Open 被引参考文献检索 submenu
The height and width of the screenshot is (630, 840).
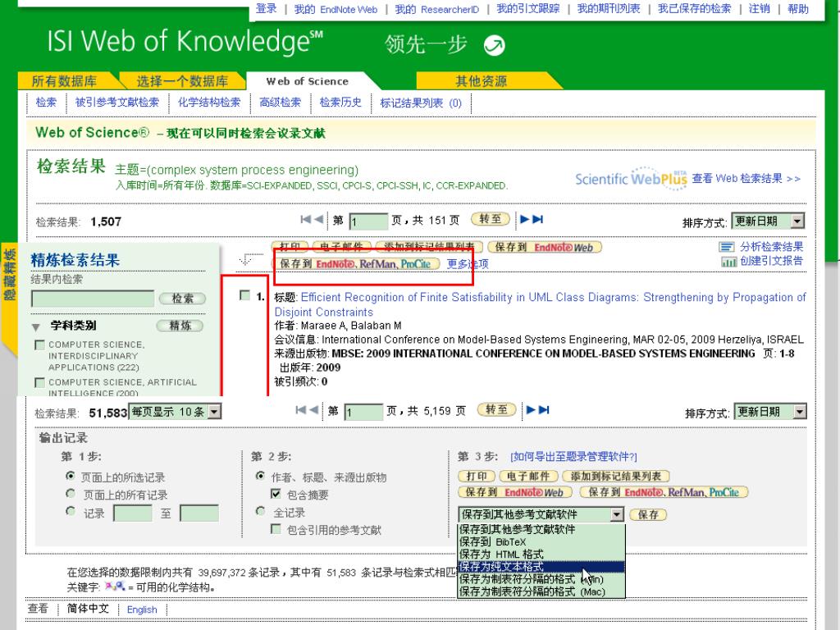(116, 103)
